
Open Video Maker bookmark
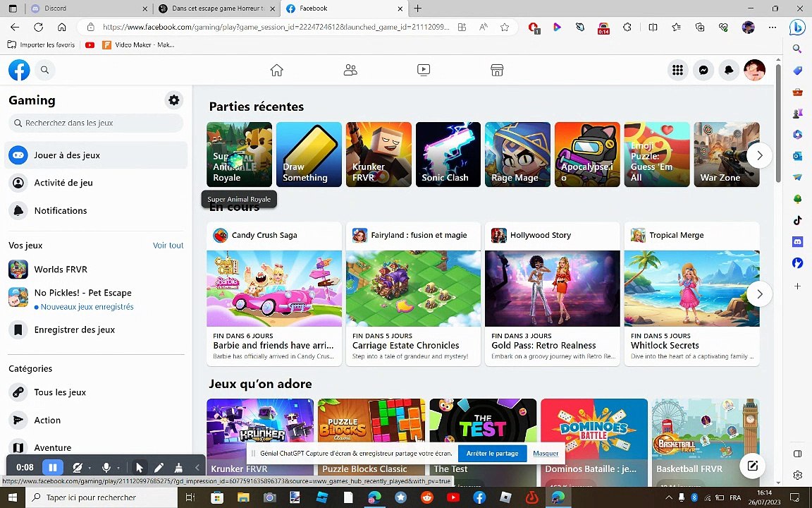[x=137, y=45]
